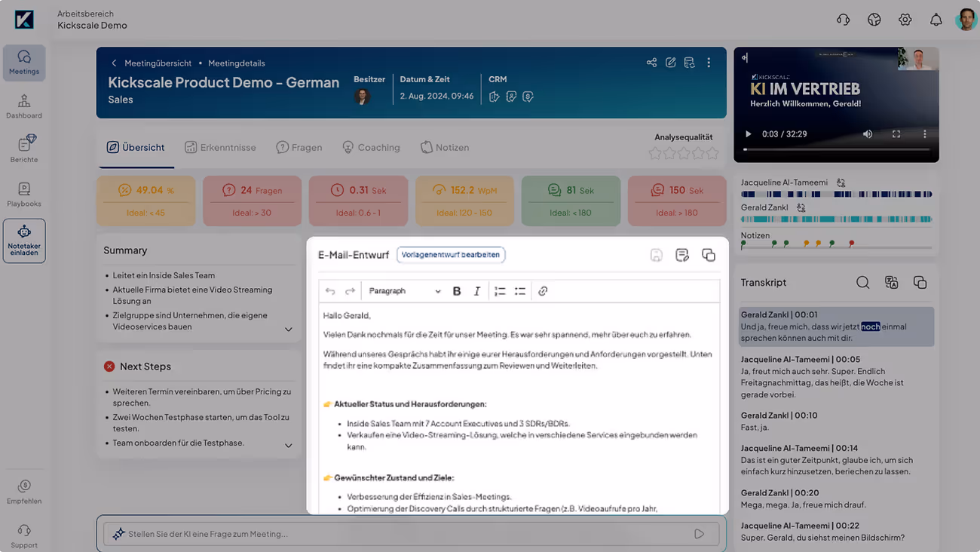980x552 pixels.
Task: Click the 49.04 % metric card
Action: tap(145, 201)
